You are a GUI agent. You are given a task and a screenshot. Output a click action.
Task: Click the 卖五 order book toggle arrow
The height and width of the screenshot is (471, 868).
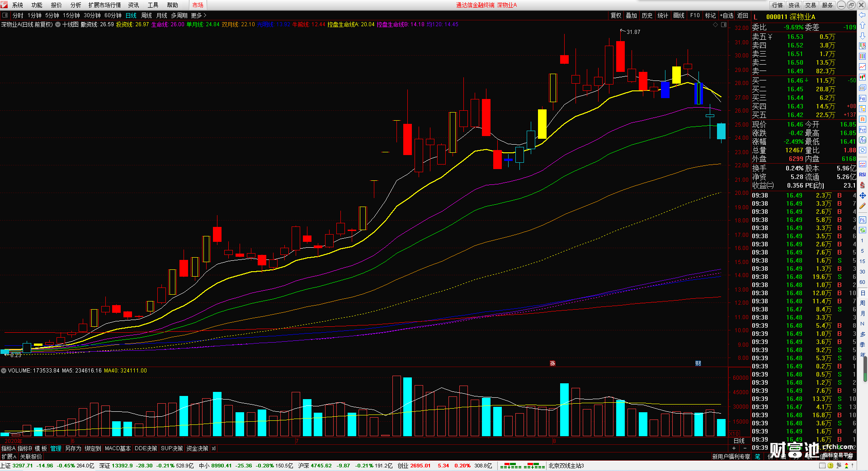(770, 37)
